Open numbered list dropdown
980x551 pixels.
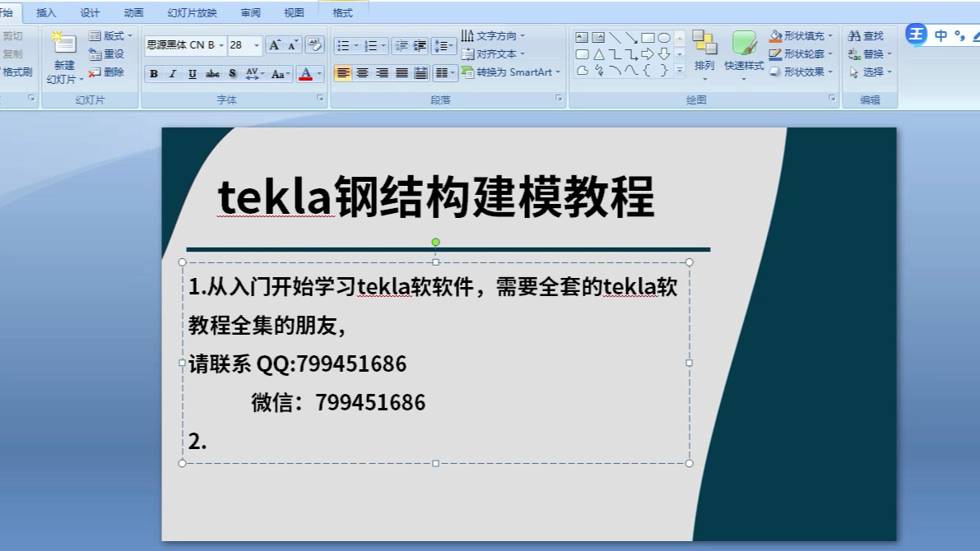383,45
